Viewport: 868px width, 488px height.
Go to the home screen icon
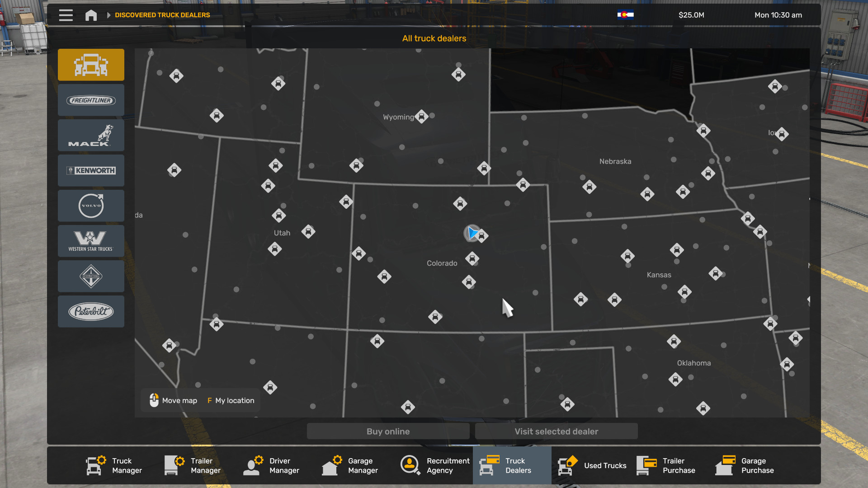[x=91, y=15]
